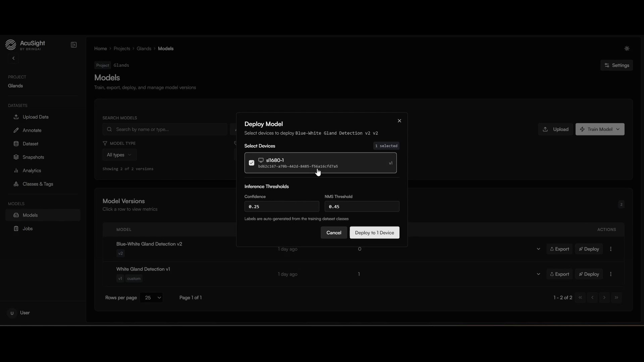Viewport: 644px width, 362px height.
Task: Cancel the deployment dialog
Action: (x=334, y=233)
